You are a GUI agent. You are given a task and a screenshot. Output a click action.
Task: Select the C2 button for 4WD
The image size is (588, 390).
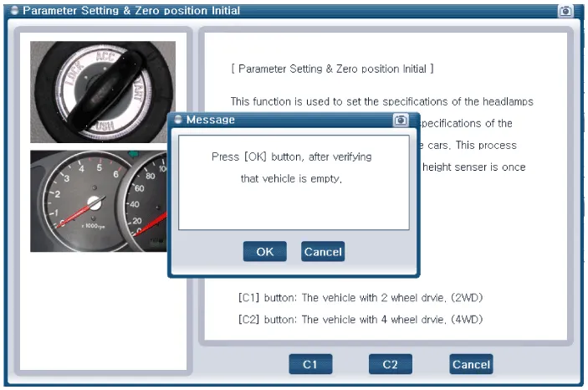click(x=390, y=364)
